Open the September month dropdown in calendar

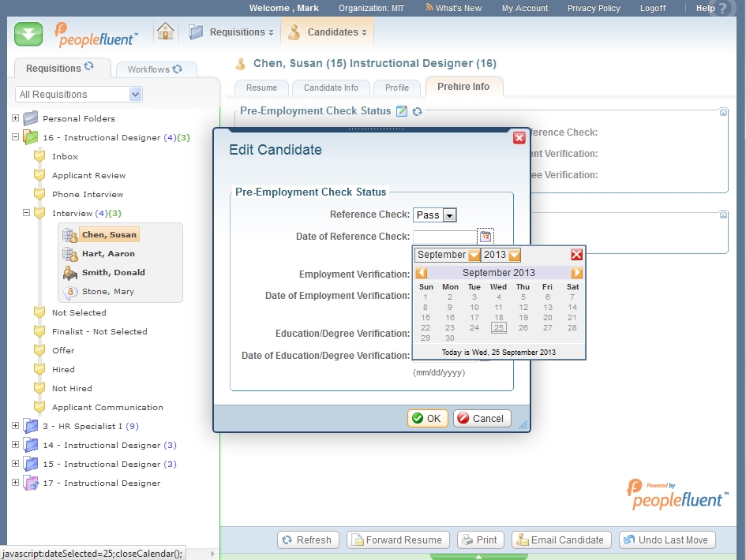point(474,255)
